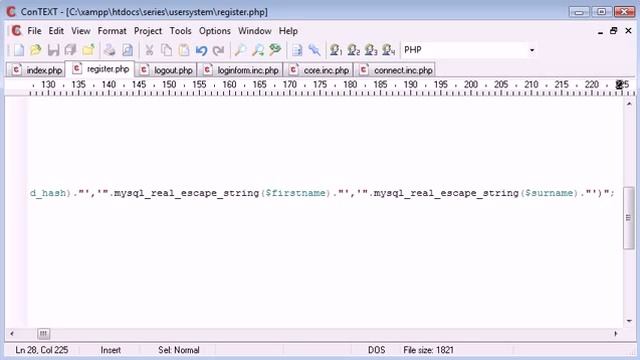Viewport: 640px width, 360px height.
Task: Click the 'DOS' status bar entry
Action: coord(376,350)
